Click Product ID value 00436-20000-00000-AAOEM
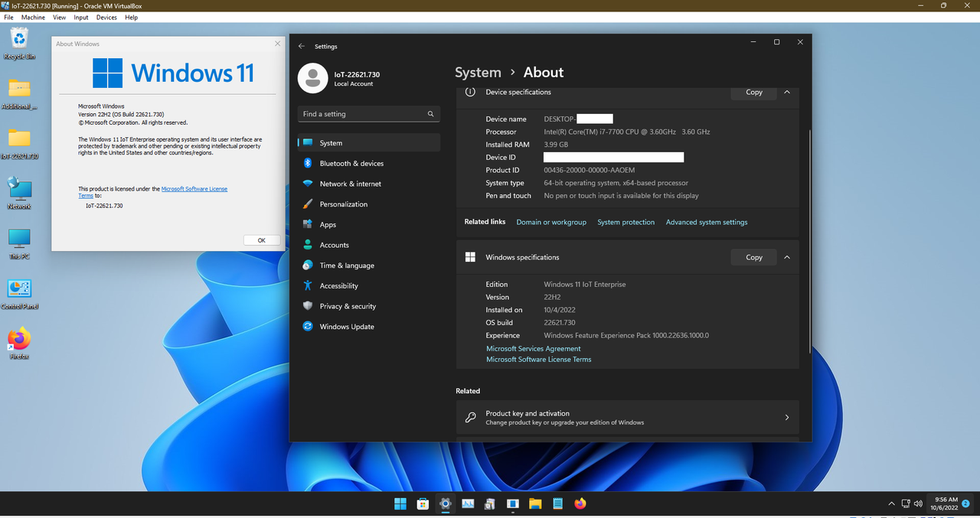This screenshot has width=980, height=518. pos(589,170)
